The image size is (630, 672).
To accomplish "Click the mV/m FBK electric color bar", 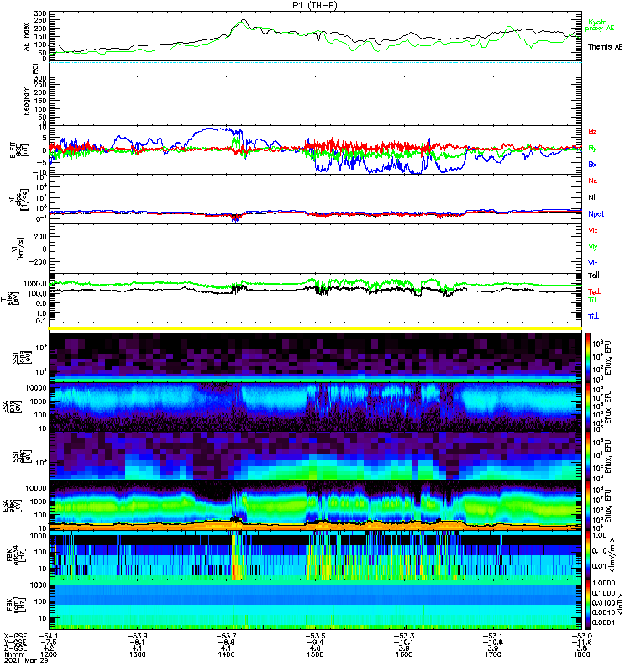I will pyautogui.click(x=588, y=556).
